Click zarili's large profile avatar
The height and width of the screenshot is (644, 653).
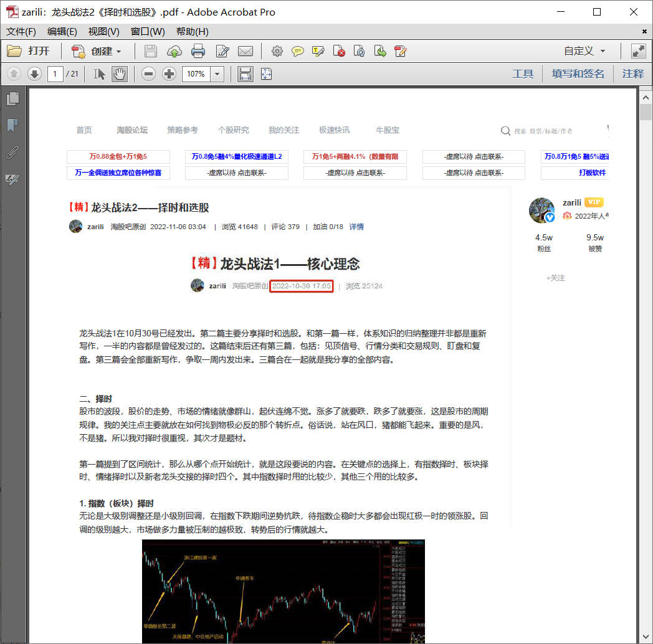(x=541, y=211)
